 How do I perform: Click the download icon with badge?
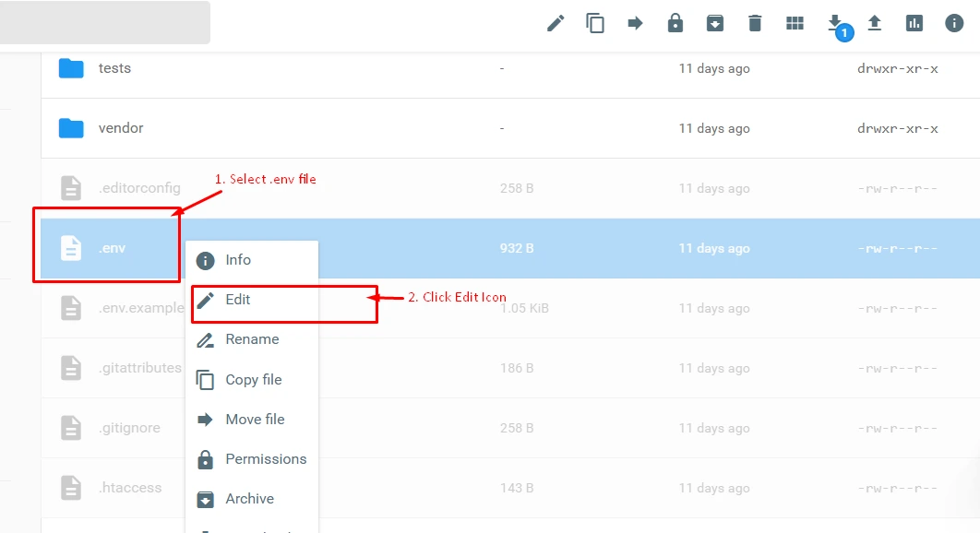[835, 23]
